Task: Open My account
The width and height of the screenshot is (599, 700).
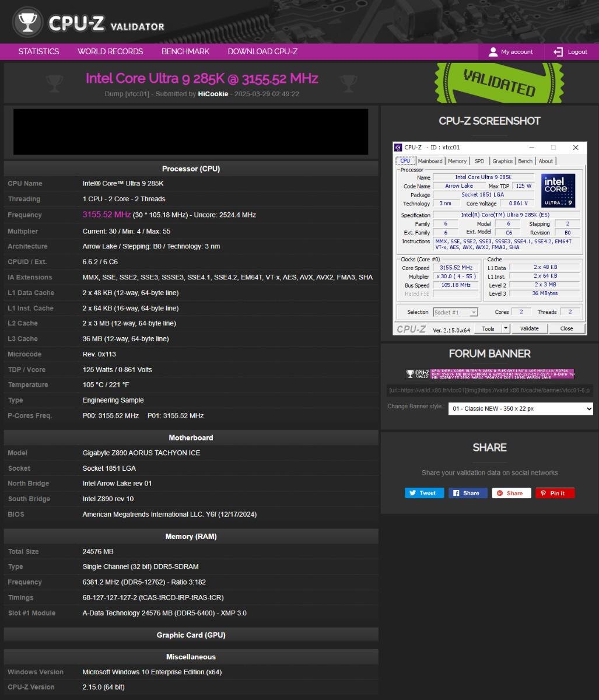Action: (x=511, y=52)
